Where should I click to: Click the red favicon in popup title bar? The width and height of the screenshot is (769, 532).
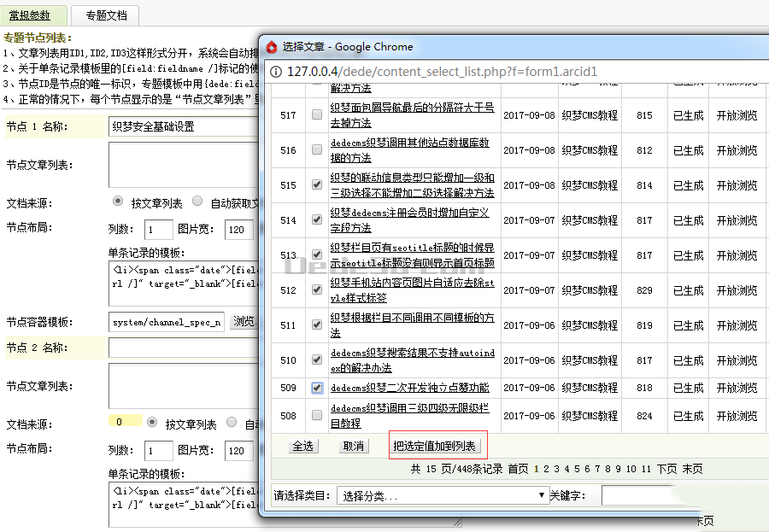point(271,47)
